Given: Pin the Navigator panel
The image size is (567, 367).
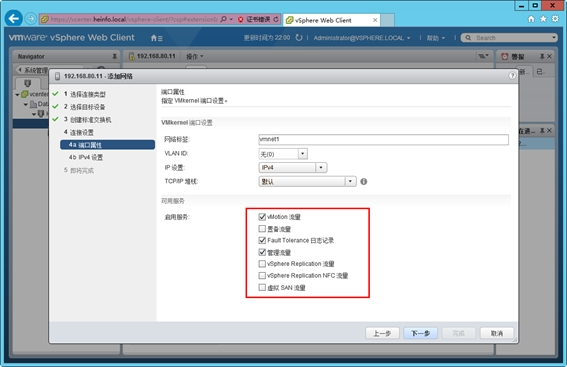Looking at the screenshot, I should pos(114,56).
